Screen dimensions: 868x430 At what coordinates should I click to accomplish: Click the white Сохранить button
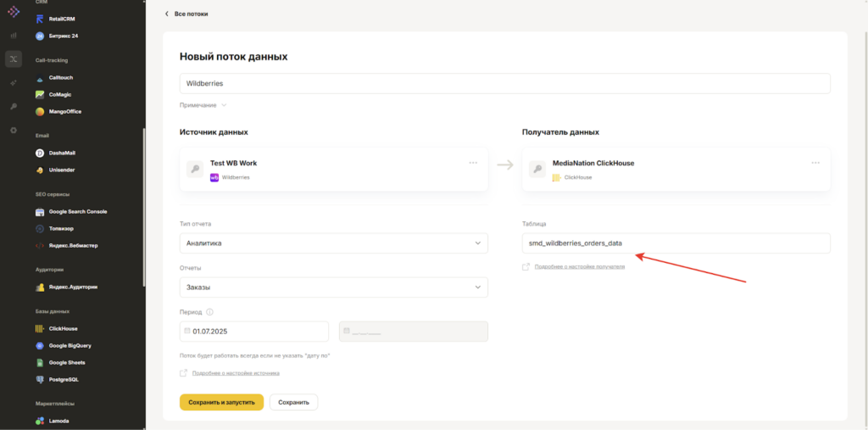[293, 402]
